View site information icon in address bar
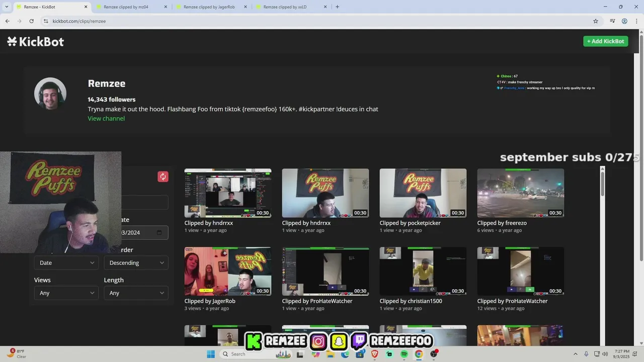This screenshot has width=644, height=362. tap(46, 21)
